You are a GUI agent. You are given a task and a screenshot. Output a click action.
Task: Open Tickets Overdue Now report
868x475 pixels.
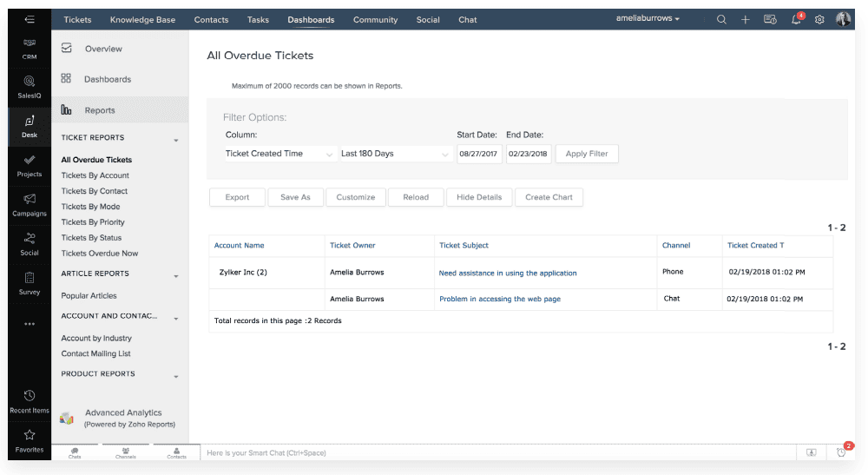tap(100, 253)
